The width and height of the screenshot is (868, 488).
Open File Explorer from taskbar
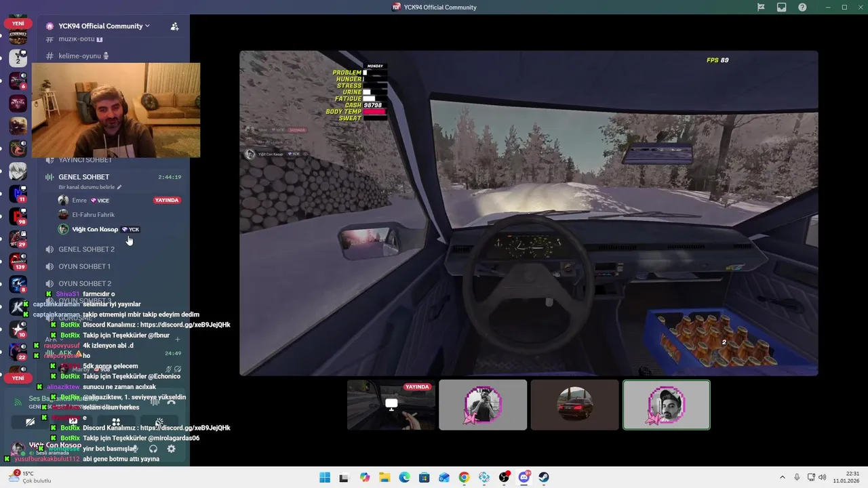(384, 477)
